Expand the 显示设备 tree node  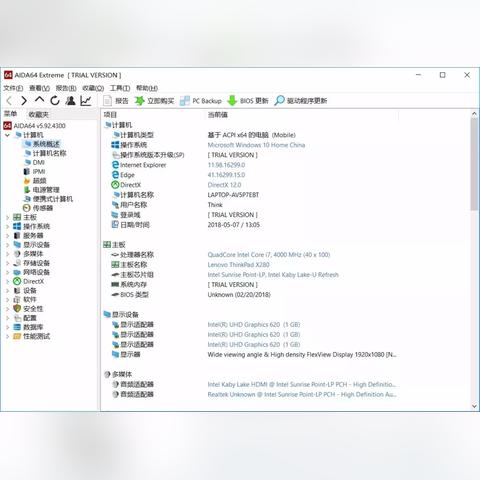coord(7,245)
